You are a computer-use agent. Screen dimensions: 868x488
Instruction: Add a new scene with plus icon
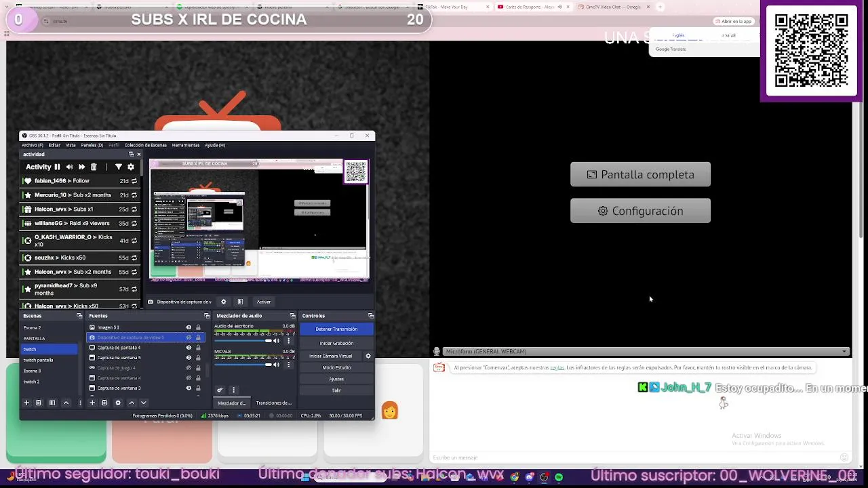click(x=26, y=403)
